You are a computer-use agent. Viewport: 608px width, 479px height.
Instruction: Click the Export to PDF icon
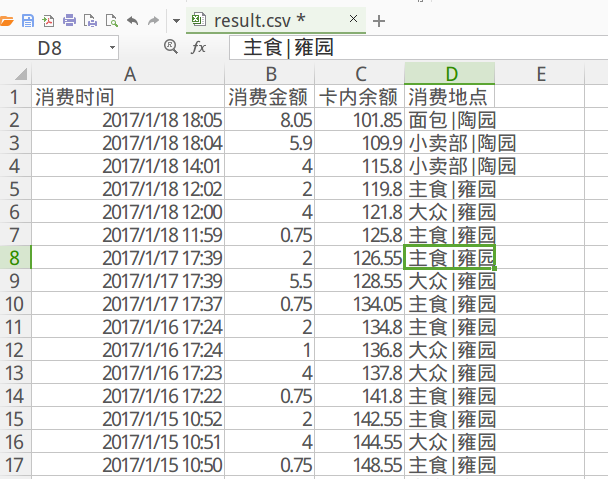tap(48, 20)
